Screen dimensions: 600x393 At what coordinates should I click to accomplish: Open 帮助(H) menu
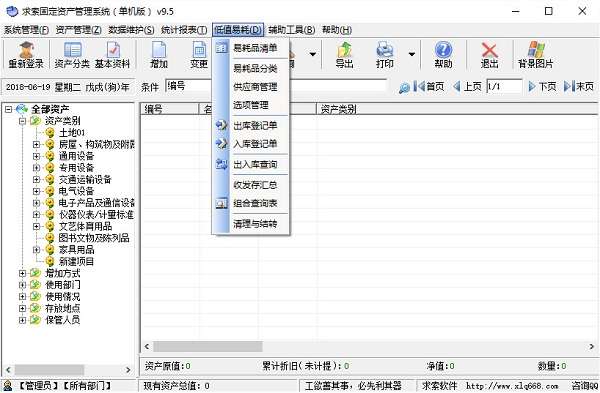tap(337, 30)
